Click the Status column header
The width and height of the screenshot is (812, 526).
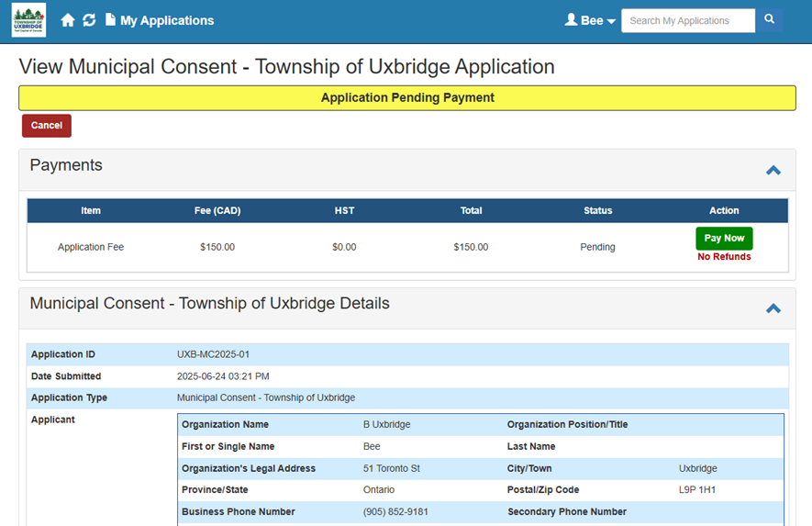coord(597,210)
